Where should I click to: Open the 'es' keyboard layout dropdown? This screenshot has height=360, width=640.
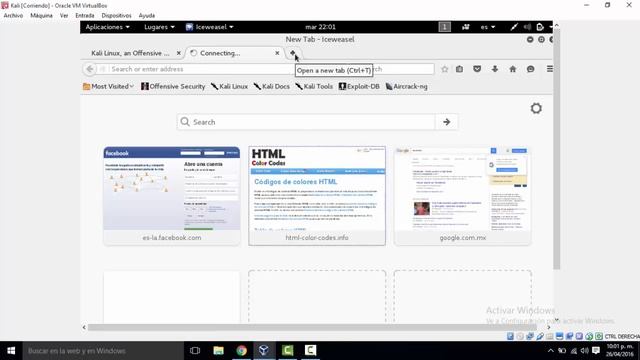point(487,27)
